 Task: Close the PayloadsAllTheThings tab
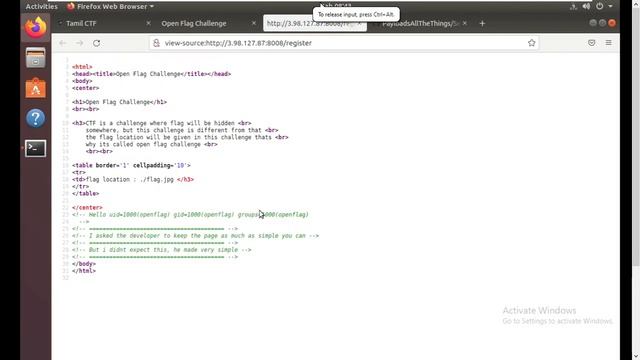[x=464, y=23]
